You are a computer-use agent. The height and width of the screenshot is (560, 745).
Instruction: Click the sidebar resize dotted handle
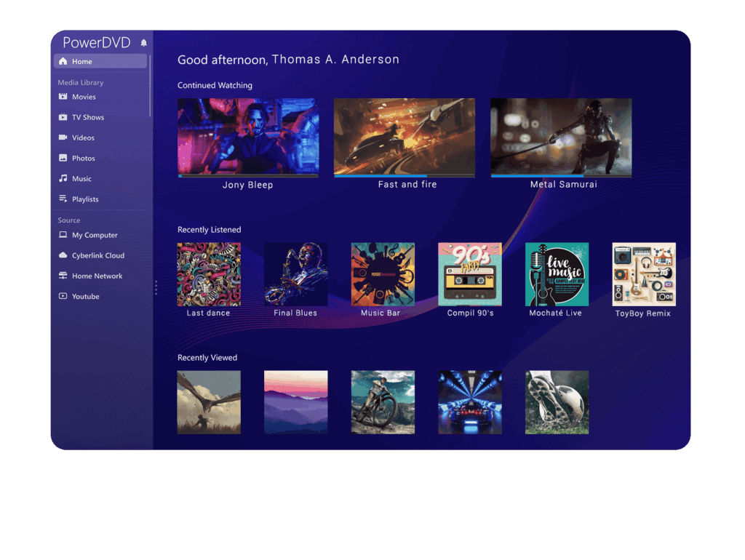[x=156, y=287]
